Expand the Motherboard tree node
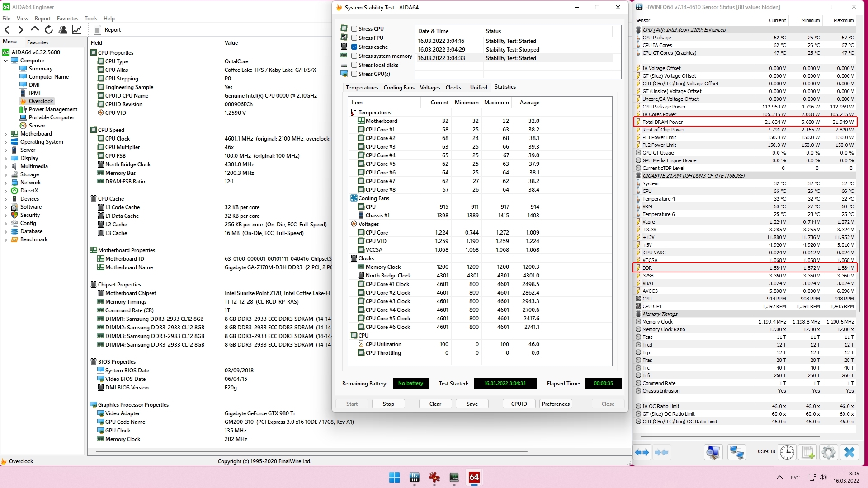Viewport: 868px width, 488px height. click(5, 134)
